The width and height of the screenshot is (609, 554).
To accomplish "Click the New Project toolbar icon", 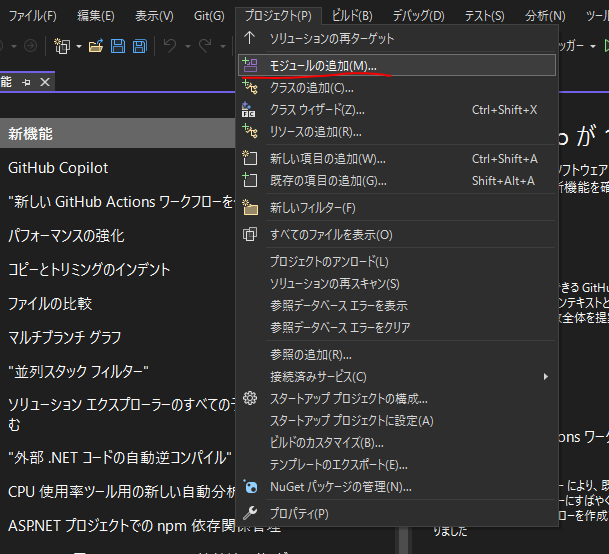I will coord(62,46).
